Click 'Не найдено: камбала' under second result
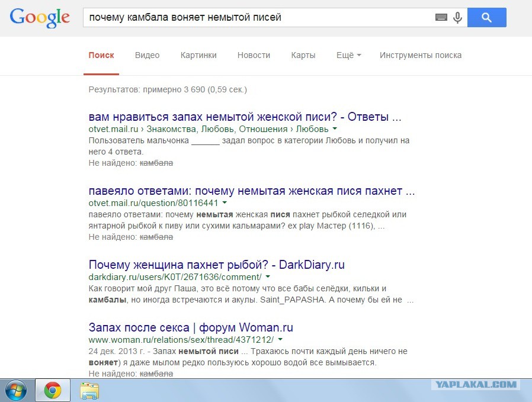The height and width of the screenshot is (402, 532). click(x=130, y=237)
